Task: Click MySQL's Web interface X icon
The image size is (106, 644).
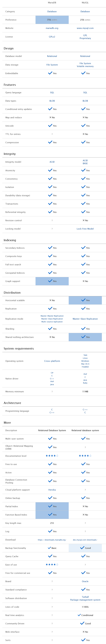Action: tap(84, 632)
